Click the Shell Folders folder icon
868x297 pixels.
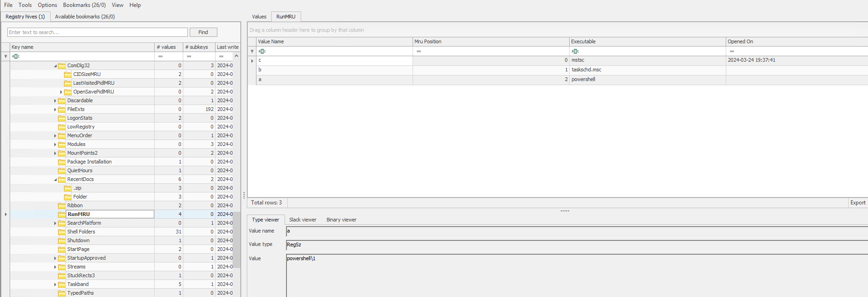[x=62, y=232]
